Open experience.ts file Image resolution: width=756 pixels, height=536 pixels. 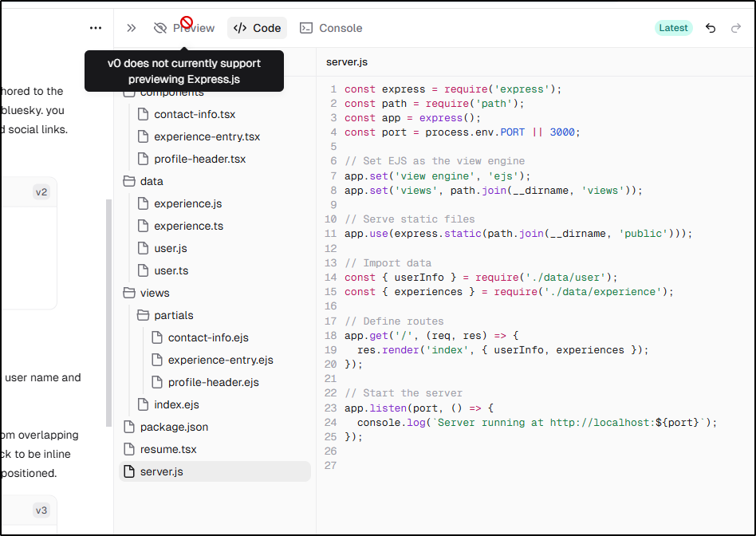pyautogui.click(x=188, y=226)
